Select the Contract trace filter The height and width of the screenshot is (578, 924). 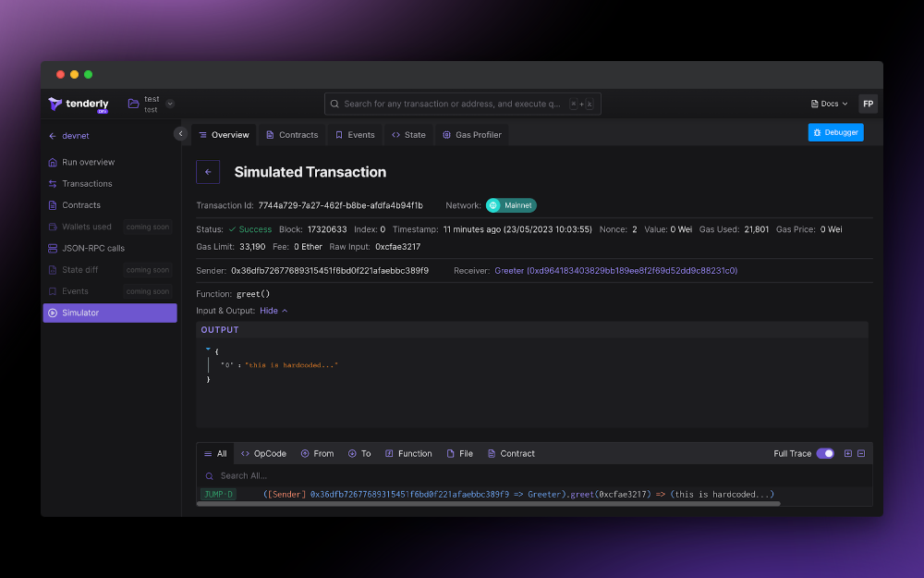[x=511, y=453]
